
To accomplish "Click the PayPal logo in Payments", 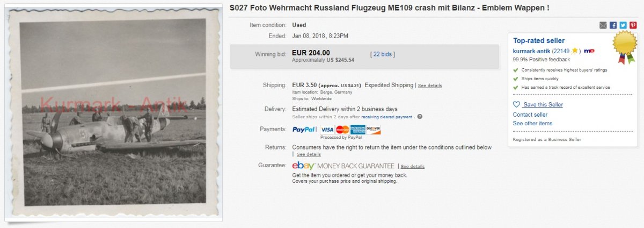I will tap(304, 130).
